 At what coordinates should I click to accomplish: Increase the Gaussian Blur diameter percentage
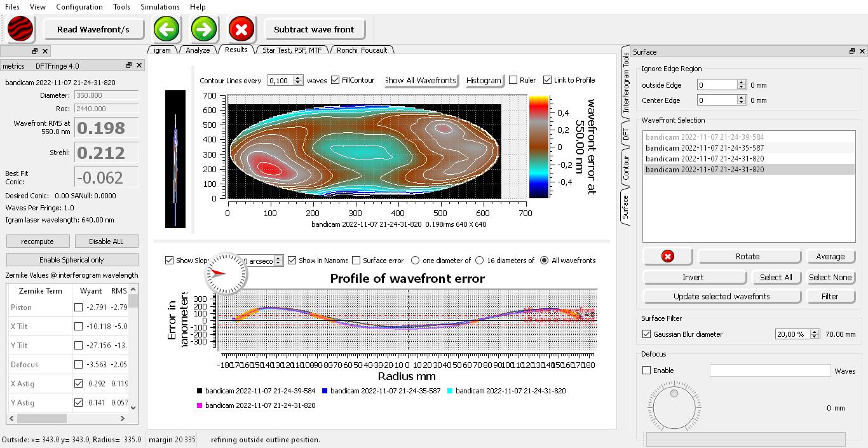[x=815, y=332]
